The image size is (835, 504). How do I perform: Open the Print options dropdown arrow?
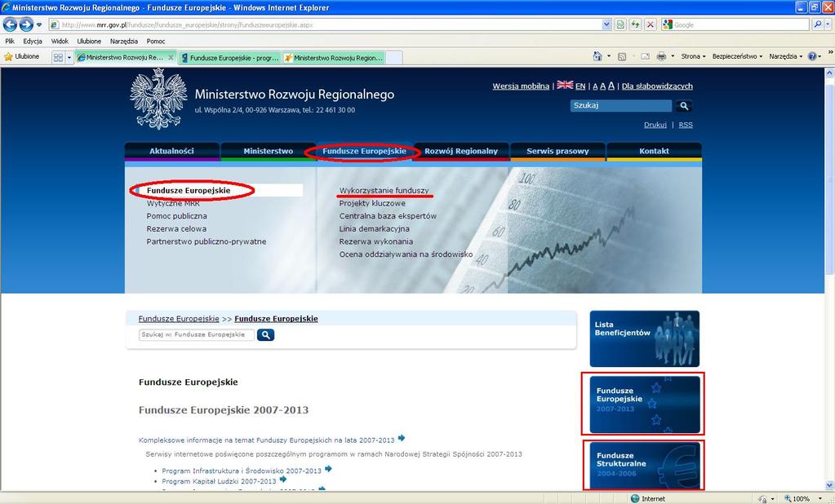(673, 56)
